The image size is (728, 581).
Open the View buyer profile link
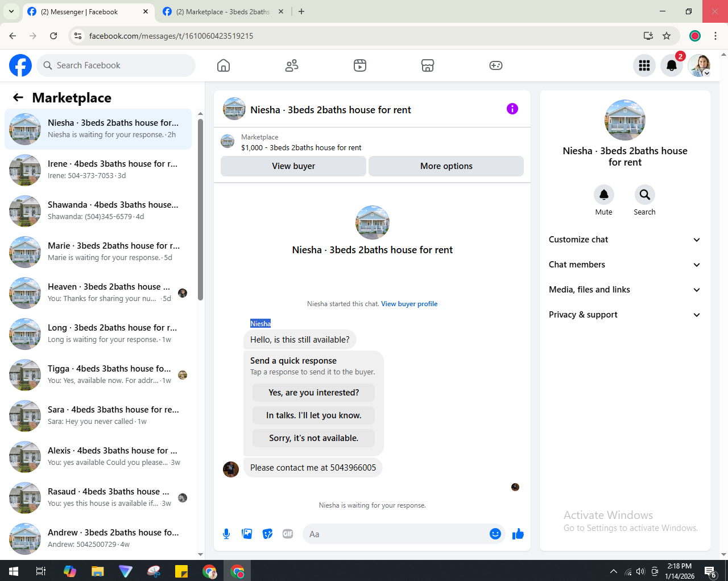point(409,304)
